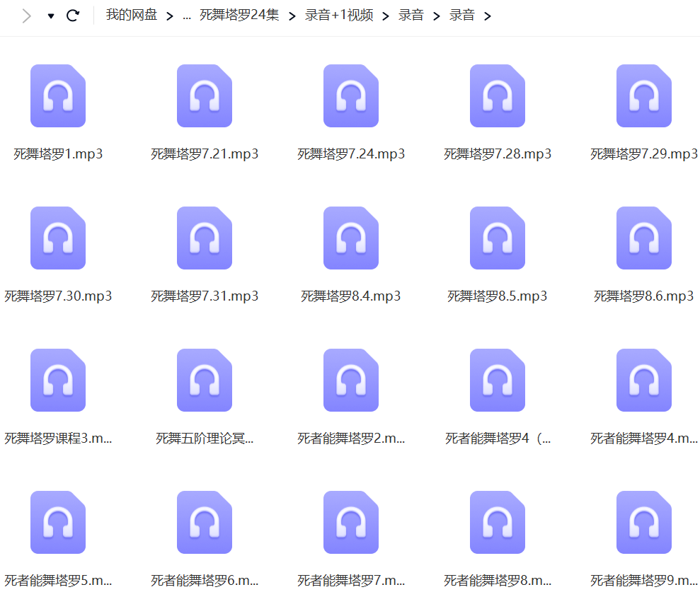Select audio file icon 死舞塔罗7.30.mp3

click(x=58, y=238)
